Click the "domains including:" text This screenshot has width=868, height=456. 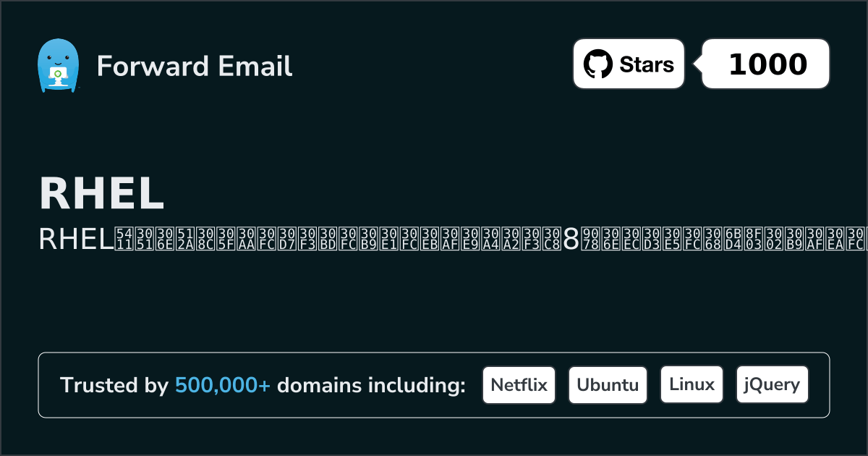click(x=371, y=386)
